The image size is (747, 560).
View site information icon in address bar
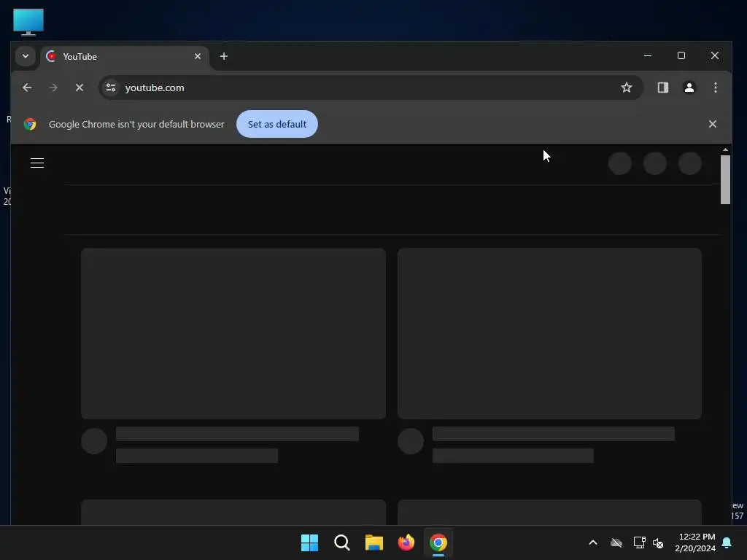click(x=111, y=87)
